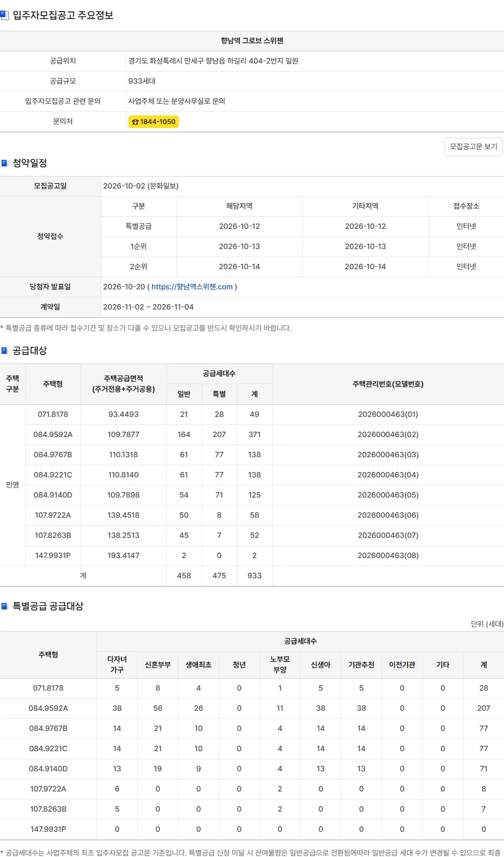The height and width of the screenshot is (857, 504).
Task: Click housing type 084.9140D in 공급대상 table
Action: pos(53,495)
